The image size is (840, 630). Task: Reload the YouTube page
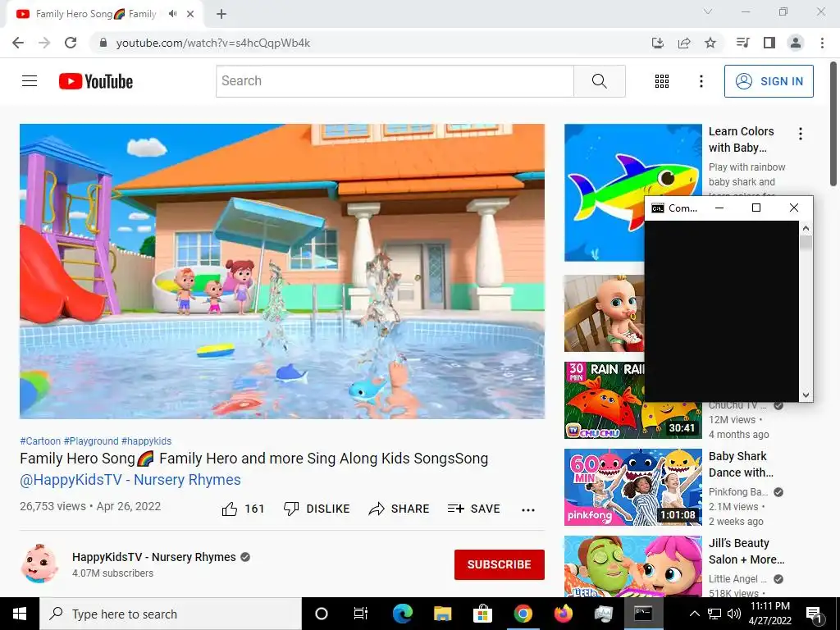71,43
